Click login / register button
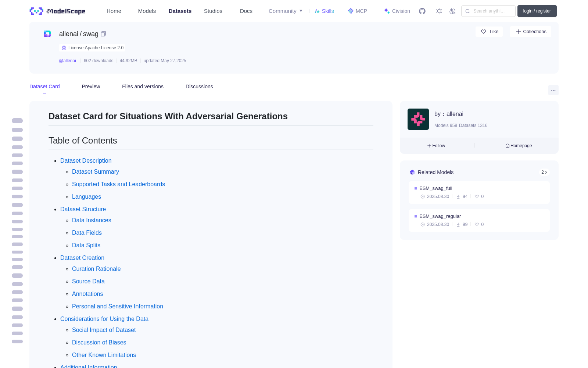Image resolution: width=588 pixels, height=368 pixels. [x=537, y=11]
